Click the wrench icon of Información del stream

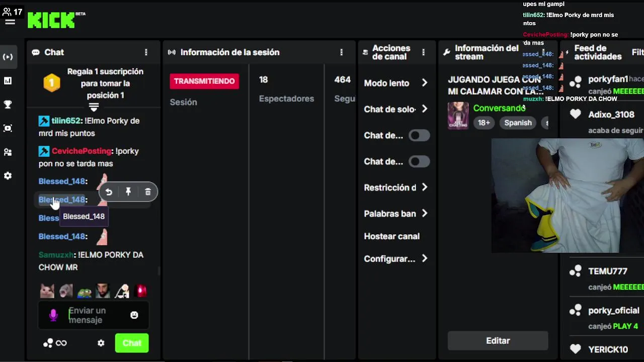(446, 52)
